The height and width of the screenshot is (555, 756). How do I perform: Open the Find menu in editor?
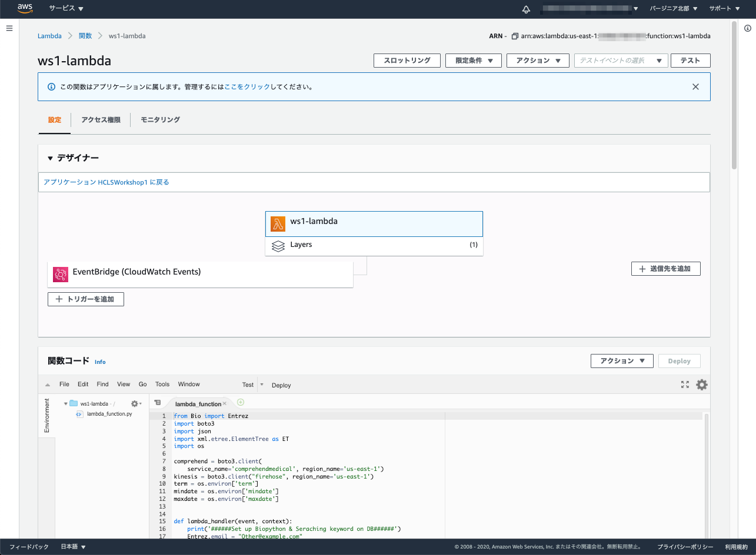[x=102, y=385]
